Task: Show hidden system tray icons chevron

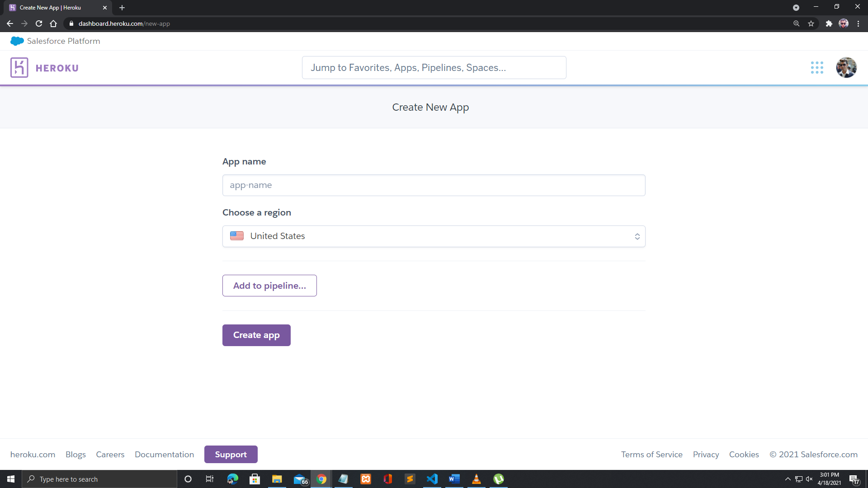Action: [x=788, y=479]
